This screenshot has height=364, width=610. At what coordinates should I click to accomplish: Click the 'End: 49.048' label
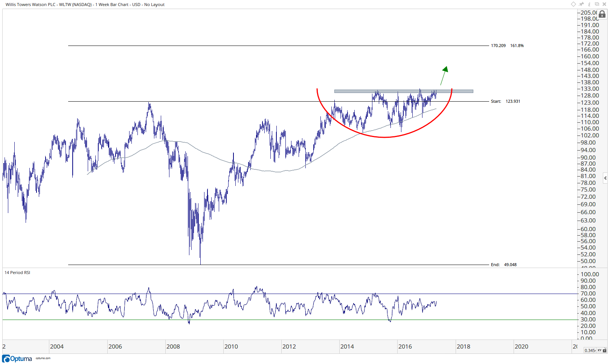pos(504,265)
